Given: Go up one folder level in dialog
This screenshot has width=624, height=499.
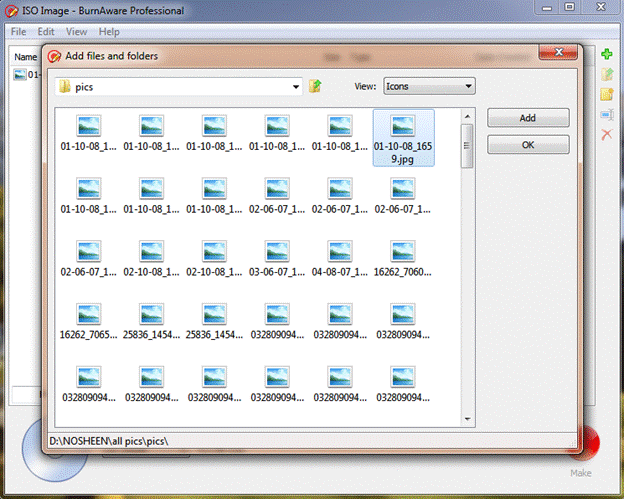Looking at the screenshot, I should [316, 87].
